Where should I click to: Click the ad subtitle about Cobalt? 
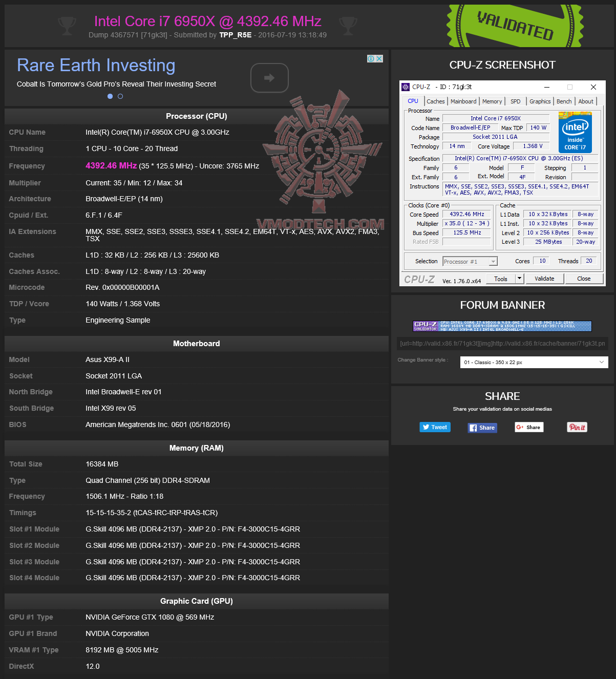[x=116, y=84]
